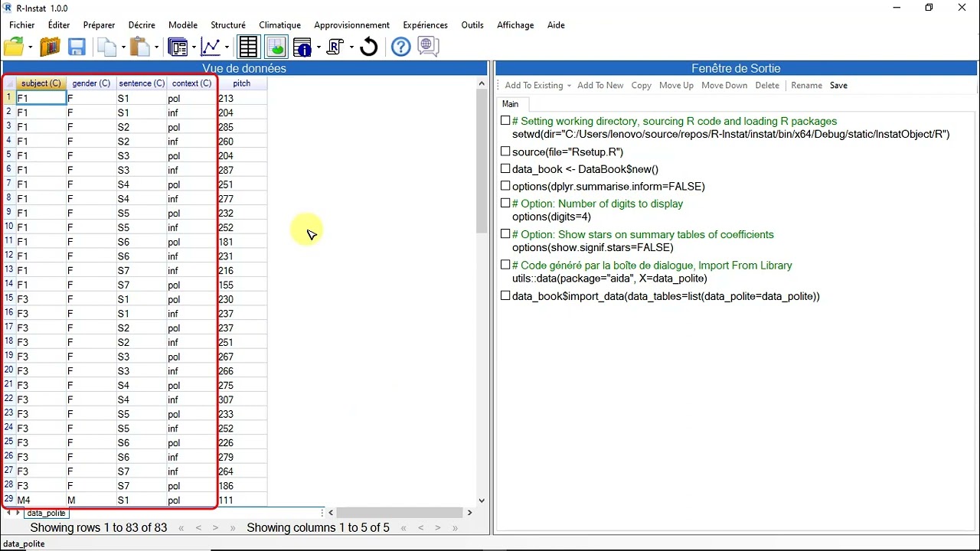Expand the Paste dropdown arrow
The image size is (980, 551).
[156, 47]
